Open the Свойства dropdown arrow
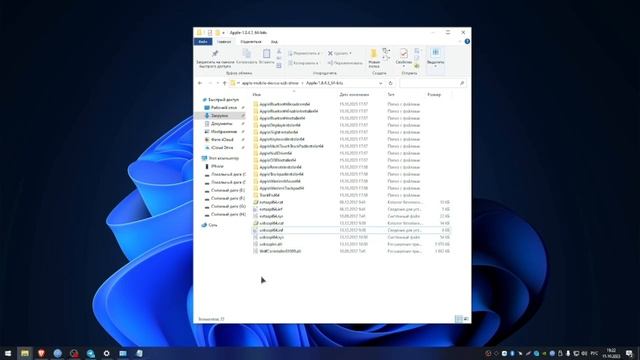Image resolution: width=640 pixels, height=360 pixels. (404, 67)
